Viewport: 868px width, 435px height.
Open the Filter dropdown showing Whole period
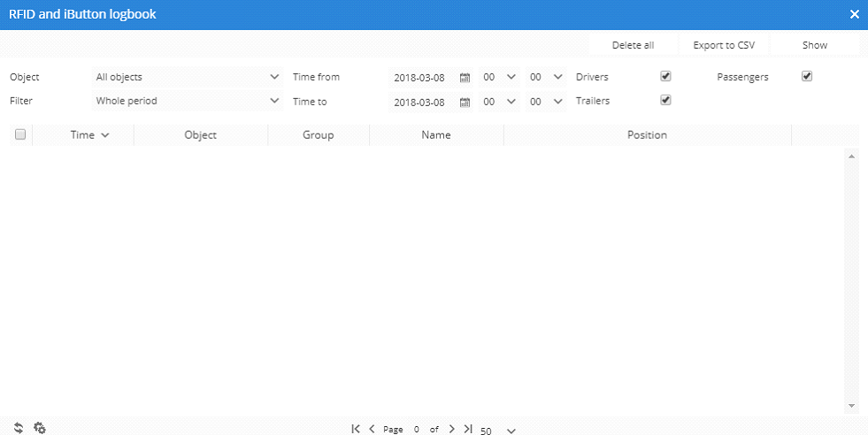187,101
